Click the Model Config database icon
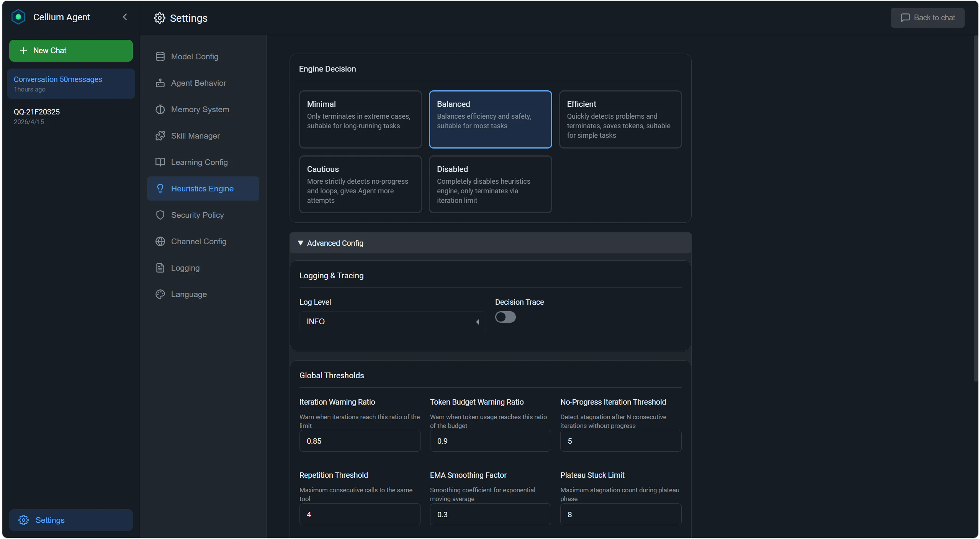980x539 pixels. pos(160,57)
